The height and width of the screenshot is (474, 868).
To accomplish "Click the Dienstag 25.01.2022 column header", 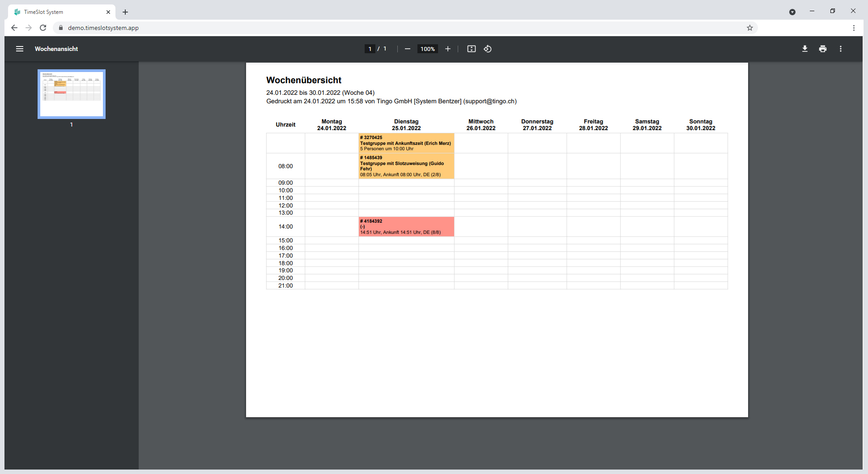I will tap(406, 125).
